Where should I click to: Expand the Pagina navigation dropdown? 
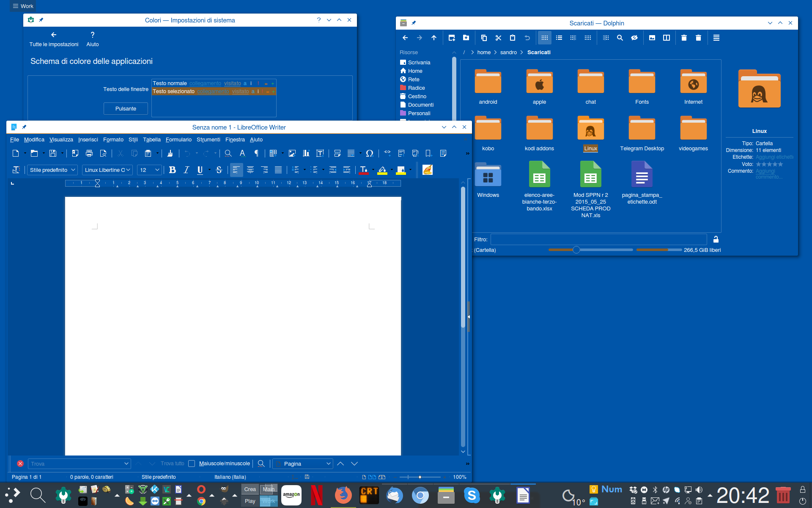click(328, 464)
